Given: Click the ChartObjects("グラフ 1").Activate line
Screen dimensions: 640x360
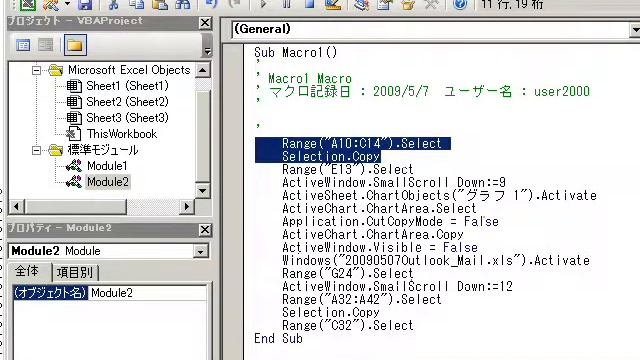Looking at the screenshot, I should click(x=439, y=196).
